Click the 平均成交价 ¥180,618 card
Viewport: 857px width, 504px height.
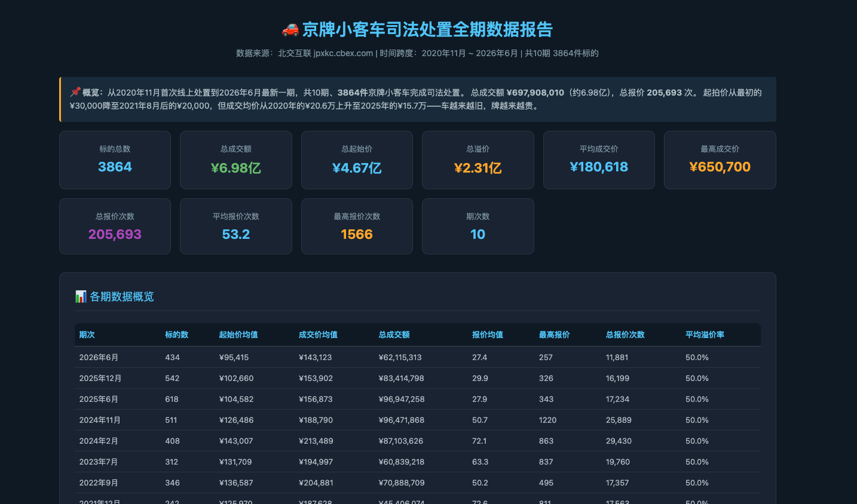tap(599, 160)
